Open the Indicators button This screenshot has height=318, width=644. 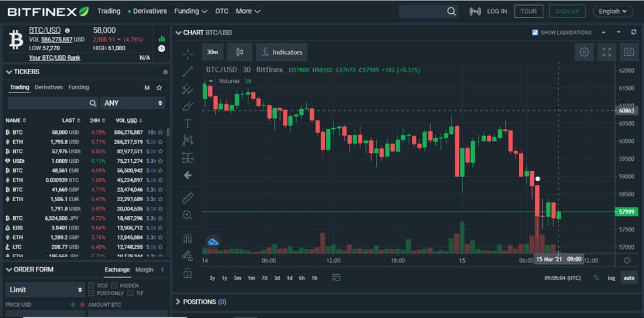click(x=282, y=52)
